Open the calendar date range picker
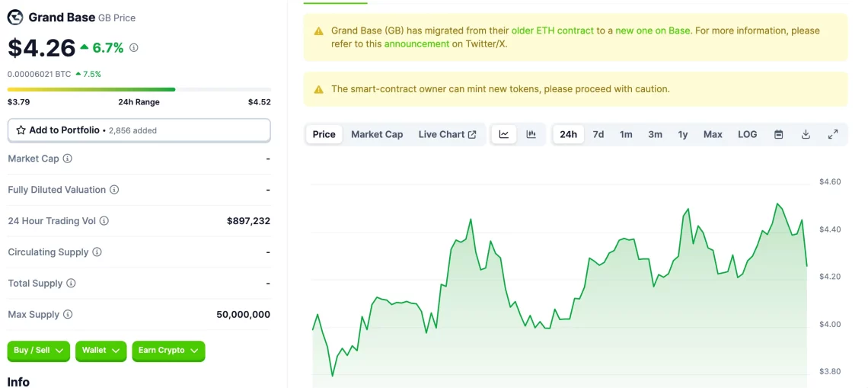The height and width of the screenshot is (388, 868). coord(779,134)
